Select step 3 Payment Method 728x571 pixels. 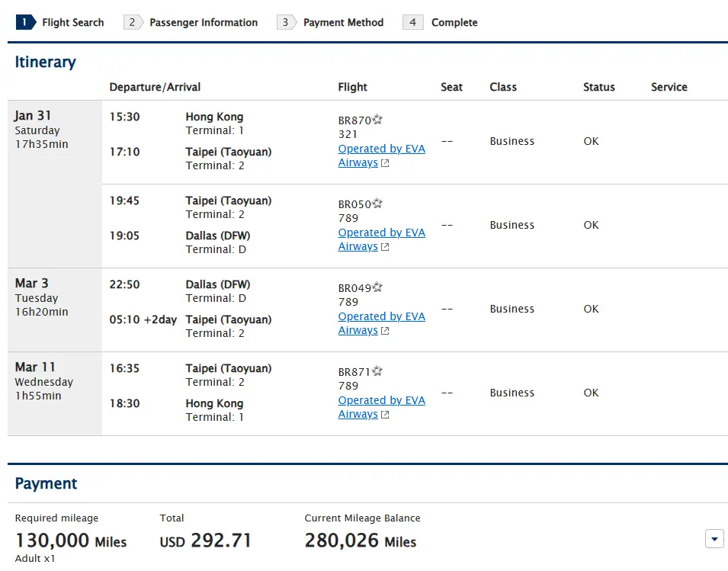[330, 22]
